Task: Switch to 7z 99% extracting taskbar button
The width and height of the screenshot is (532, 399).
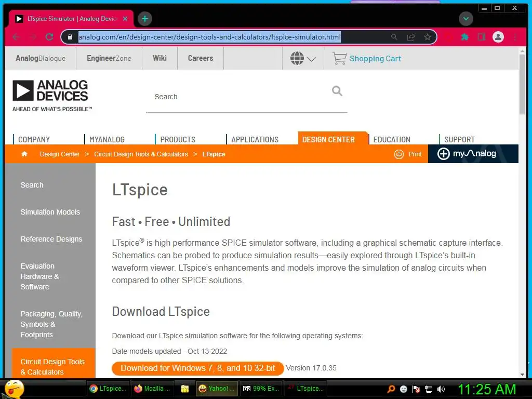Action: click(261, 389)
